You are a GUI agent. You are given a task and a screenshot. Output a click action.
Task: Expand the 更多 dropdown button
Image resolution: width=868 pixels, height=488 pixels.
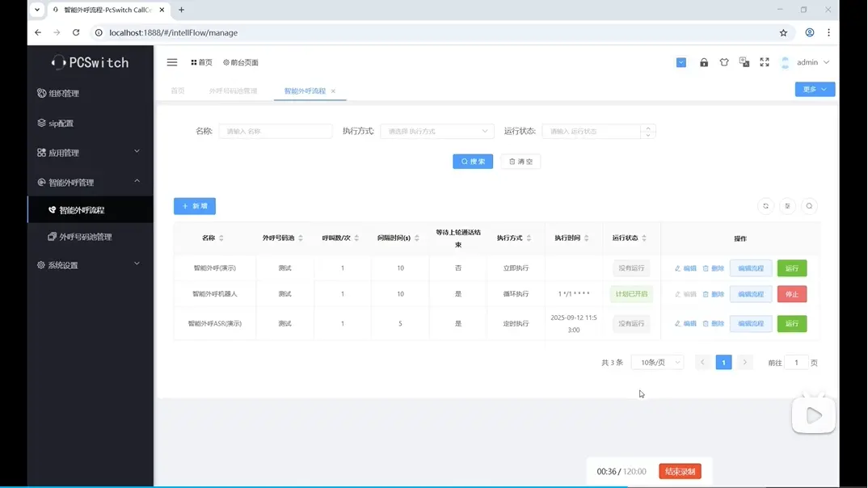[815, 90]
